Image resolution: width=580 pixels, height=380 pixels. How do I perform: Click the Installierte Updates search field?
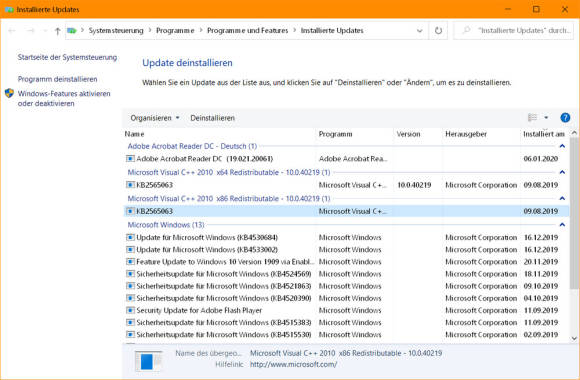[x=513, y=30]
